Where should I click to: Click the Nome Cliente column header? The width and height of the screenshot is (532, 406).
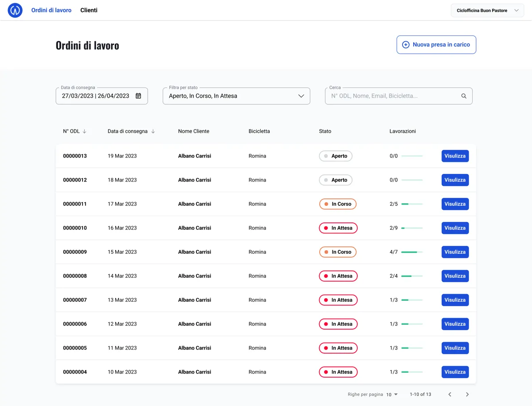[194, 131]
